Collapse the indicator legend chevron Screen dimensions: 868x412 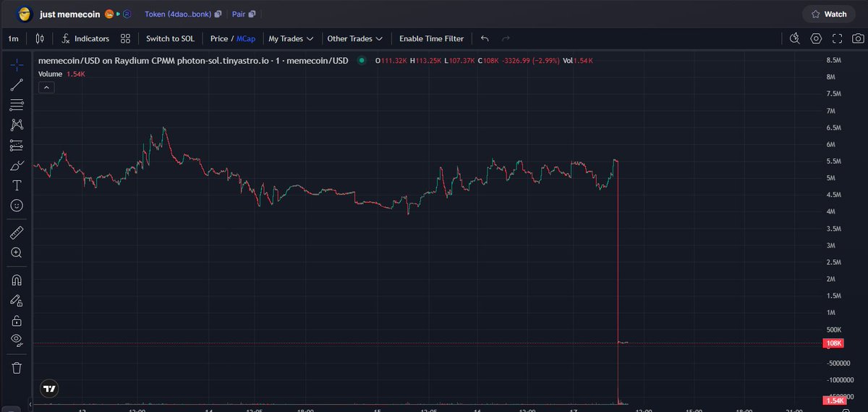[46, 88]
